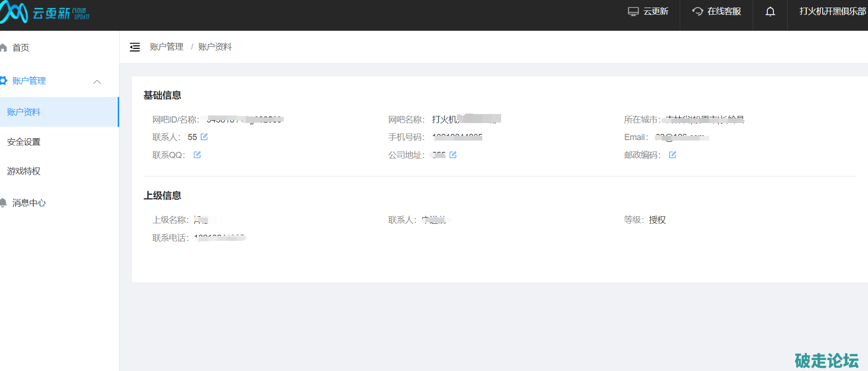
Task: Click the notification bell icon
Action: [770, 12]
